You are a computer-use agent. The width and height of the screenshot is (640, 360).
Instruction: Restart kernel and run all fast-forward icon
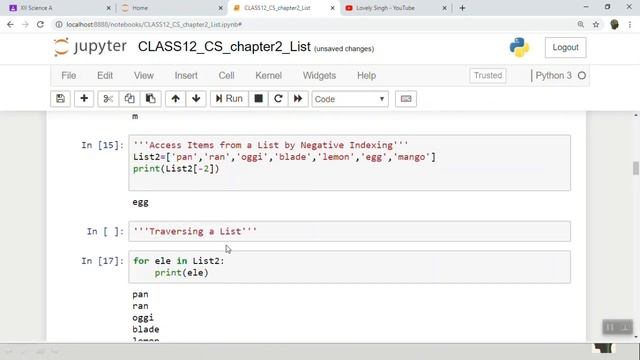(298, 99)
